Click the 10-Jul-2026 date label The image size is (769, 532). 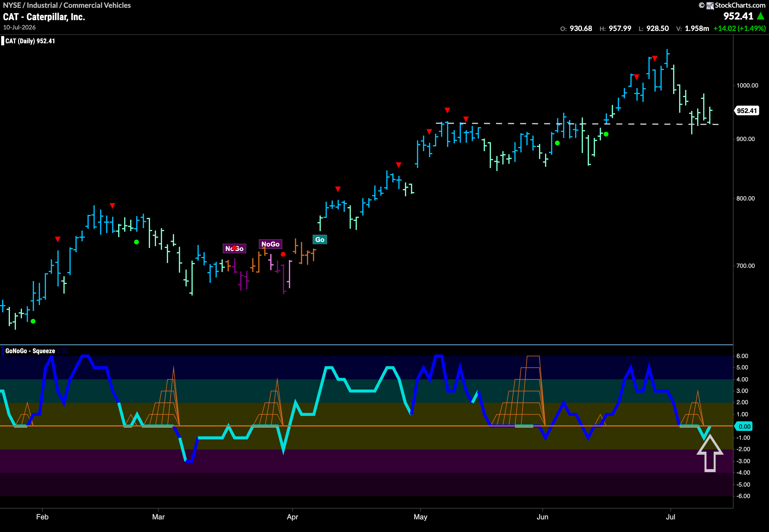tap(19, 27)
